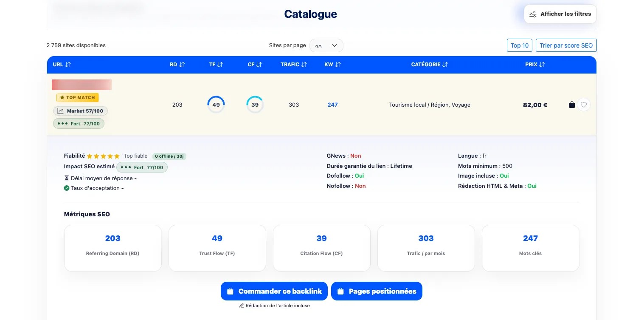
Task: Click the TOP MATCH star badge
Action: 77,97
